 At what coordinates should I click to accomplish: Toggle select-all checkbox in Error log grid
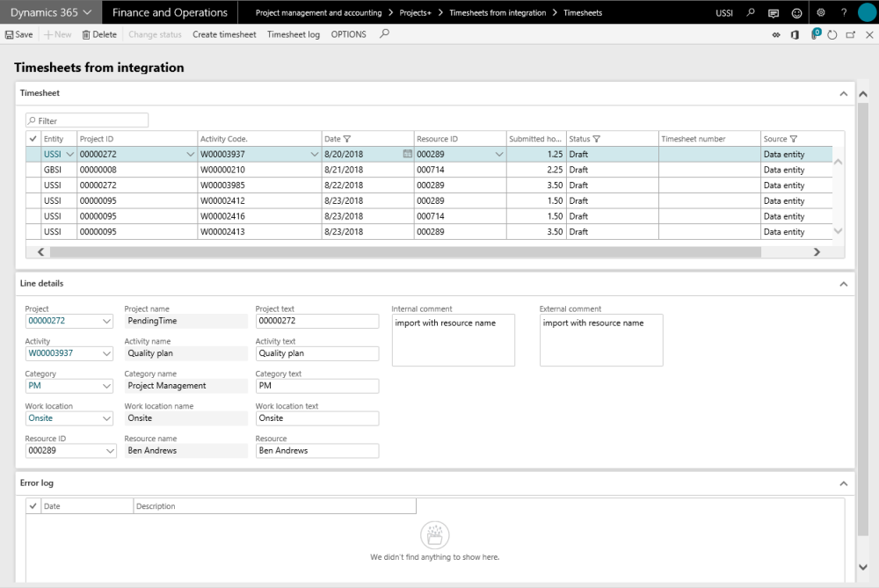click(33, 506)
